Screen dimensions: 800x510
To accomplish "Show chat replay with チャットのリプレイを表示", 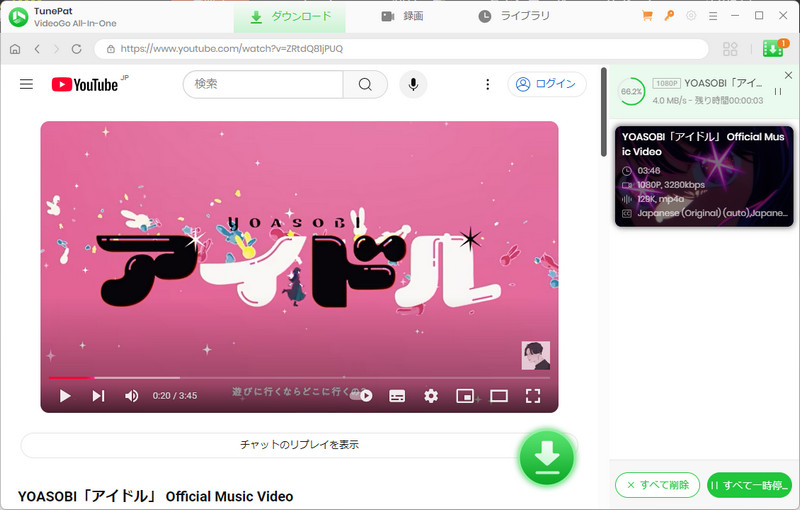I will (x=299, y=445).
